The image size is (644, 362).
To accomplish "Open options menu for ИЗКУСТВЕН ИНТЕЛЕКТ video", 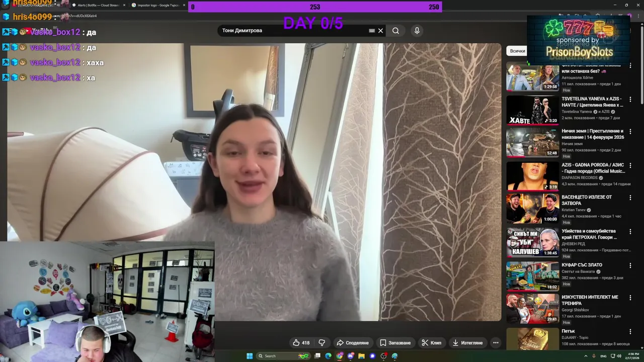I will tap(630, 298).
